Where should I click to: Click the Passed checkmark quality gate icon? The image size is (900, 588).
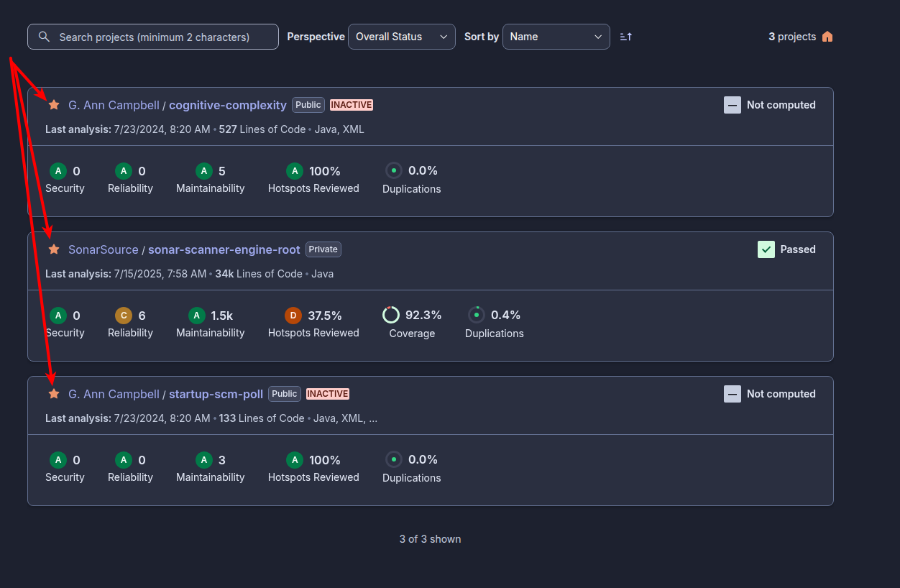pyautogui.click(x=766, y=249)
